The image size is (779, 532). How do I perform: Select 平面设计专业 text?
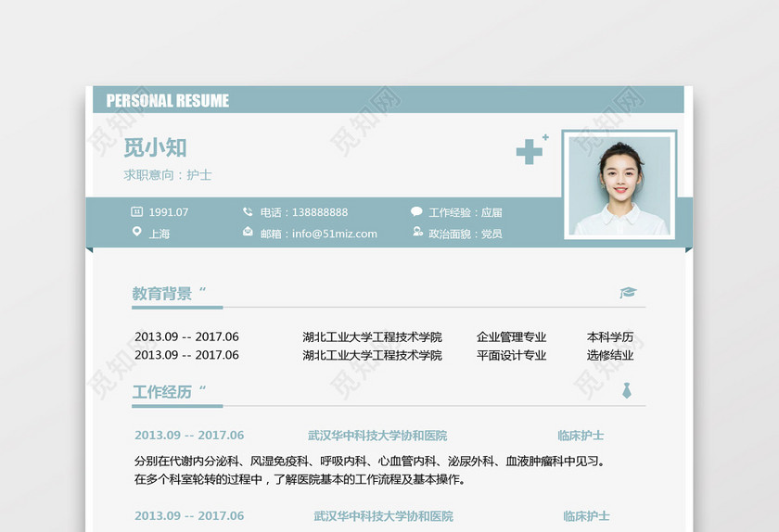[511, 355]
